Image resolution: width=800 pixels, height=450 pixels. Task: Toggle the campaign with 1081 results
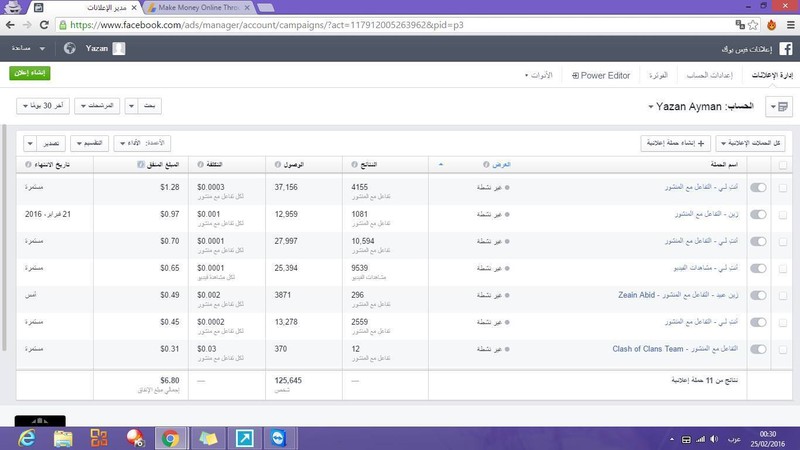tap(758, 215)
